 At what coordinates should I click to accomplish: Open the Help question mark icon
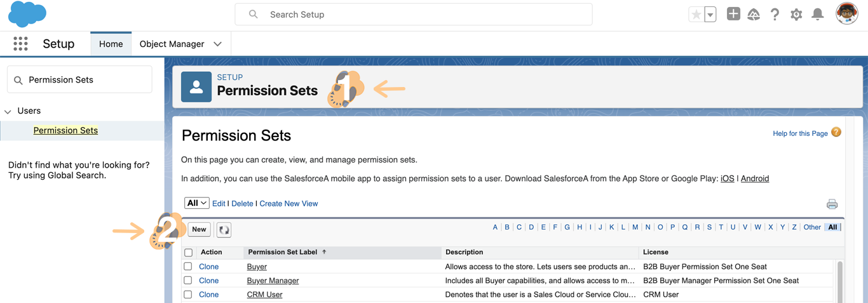click(x=775, y=15)
